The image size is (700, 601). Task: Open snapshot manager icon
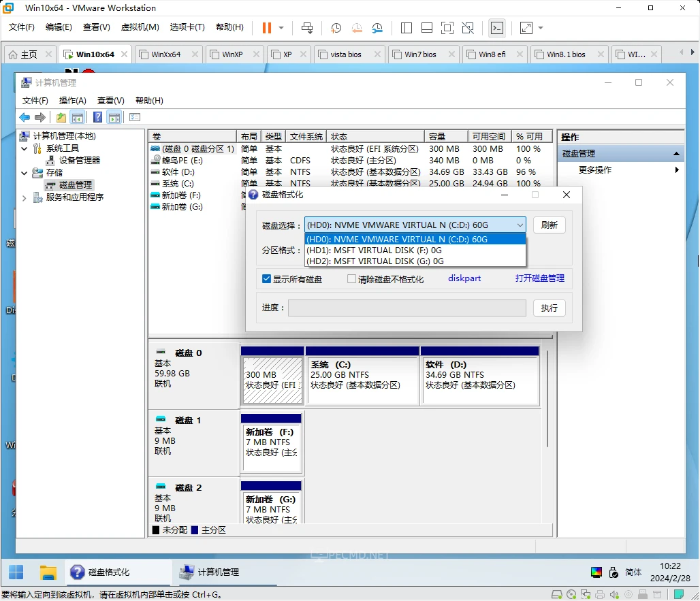tap(377, 28)
